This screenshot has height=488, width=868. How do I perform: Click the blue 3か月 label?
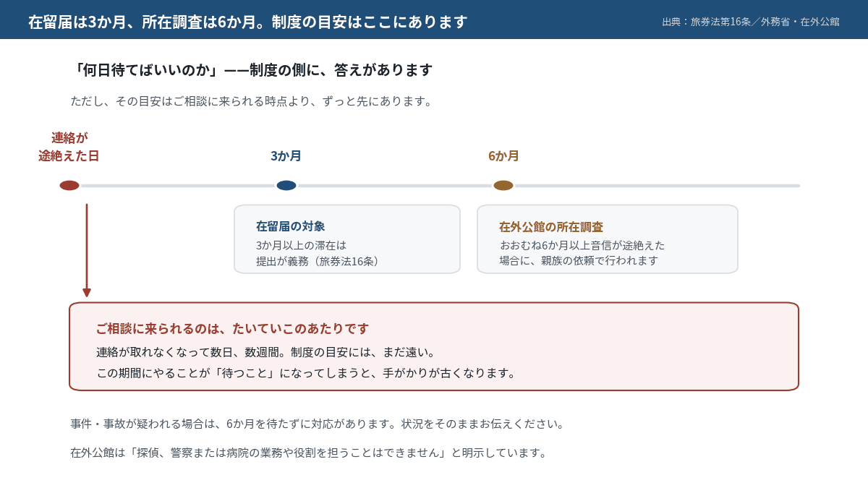click(x=286, y=156)
